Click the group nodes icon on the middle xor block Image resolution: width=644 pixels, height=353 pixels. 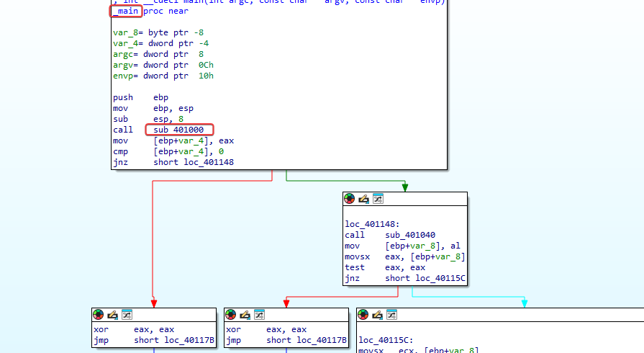(x=259, y=315)
